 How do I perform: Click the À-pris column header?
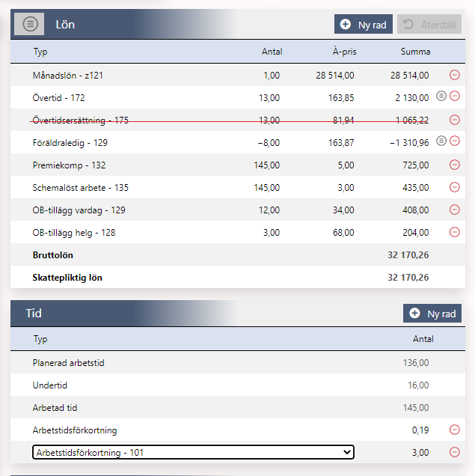click(x=344, y=52)
